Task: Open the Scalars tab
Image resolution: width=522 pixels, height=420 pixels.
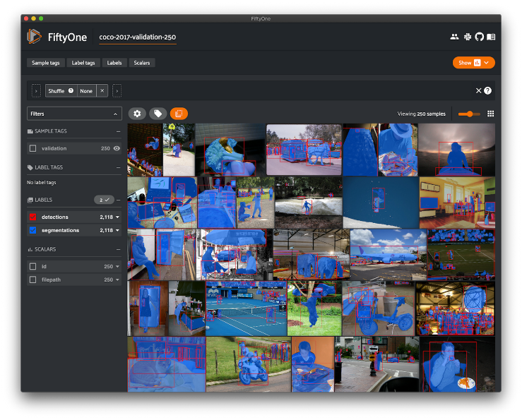Action: click(x=142, y=63)
